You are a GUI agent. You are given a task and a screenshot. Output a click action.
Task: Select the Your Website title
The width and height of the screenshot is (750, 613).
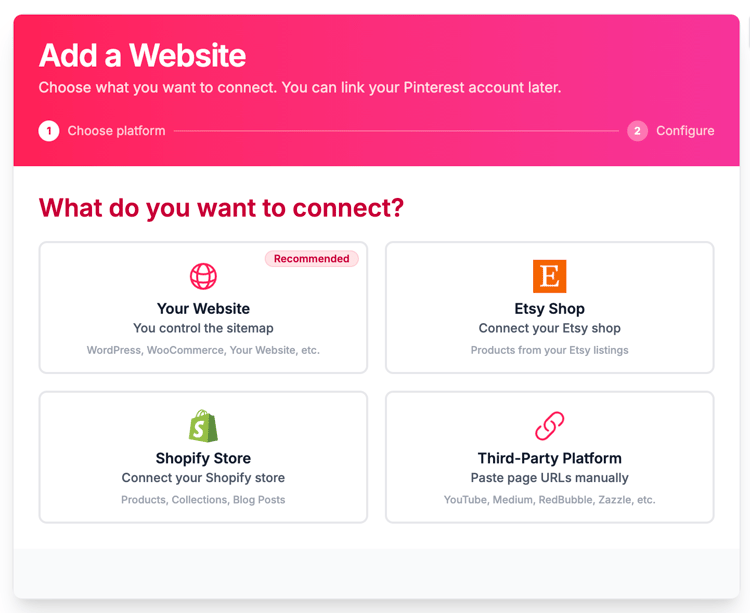[x=203, y=309]
